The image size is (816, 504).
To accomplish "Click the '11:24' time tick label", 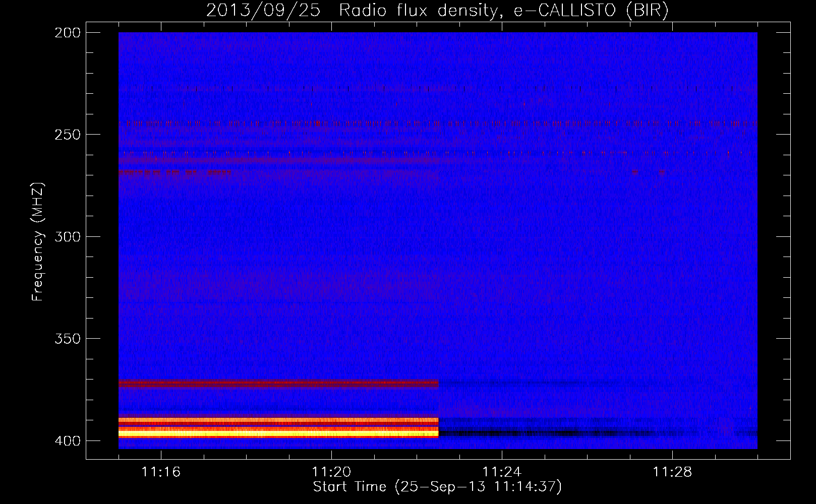I will click(502, 472).
